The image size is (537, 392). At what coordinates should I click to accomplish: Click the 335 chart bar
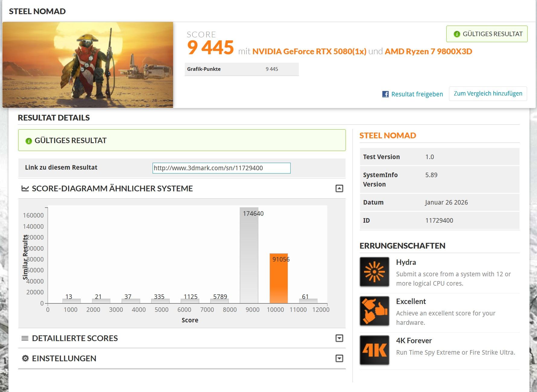pyautogui.click(x=160, y=301)
